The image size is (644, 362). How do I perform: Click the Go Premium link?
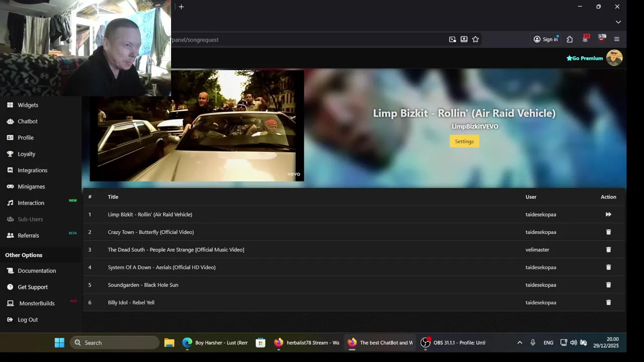[x=585, y=58]
